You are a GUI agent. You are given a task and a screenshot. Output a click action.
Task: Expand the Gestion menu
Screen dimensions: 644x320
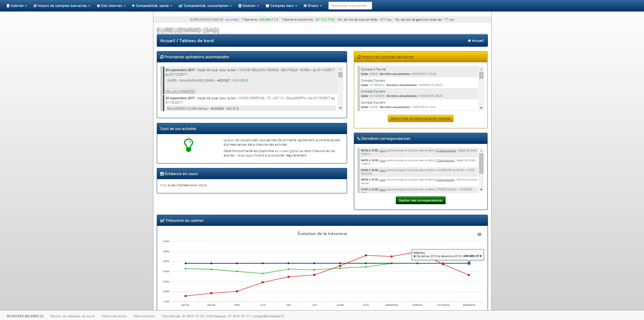point(249,6)
